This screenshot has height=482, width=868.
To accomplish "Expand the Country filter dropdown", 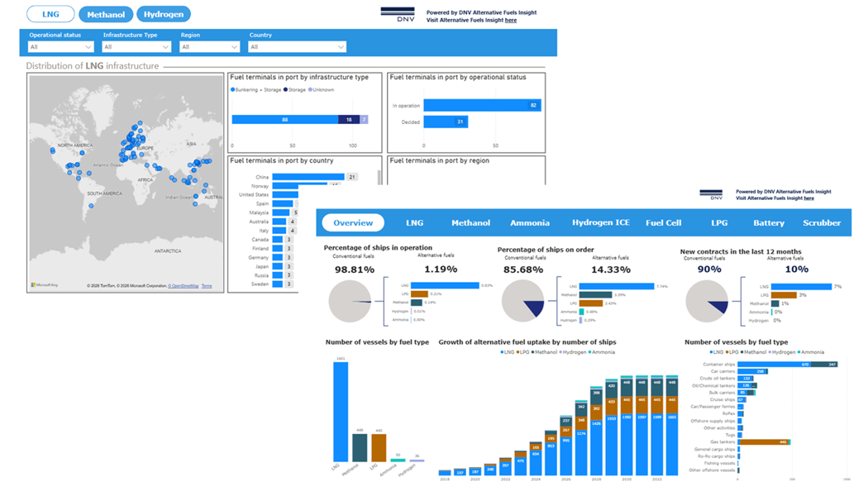I will 298,47.
